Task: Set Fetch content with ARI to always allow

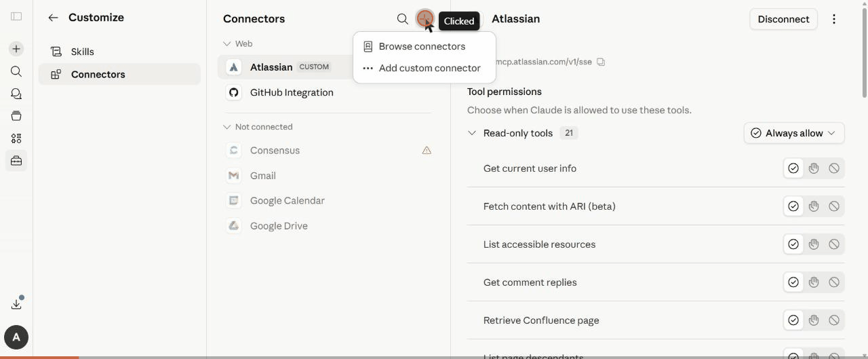Action: coord(793,206)
